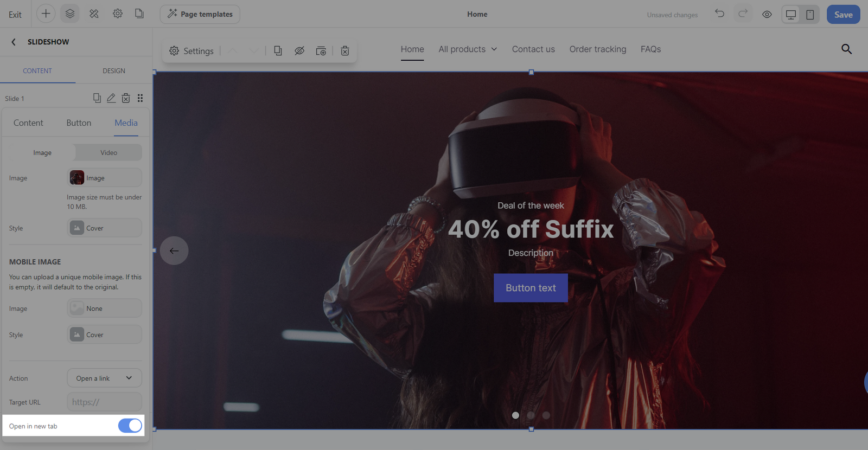The image size is (868, 450).
Task: Open section Settings in floating toolbar
Action: click(x=192, y=51)
